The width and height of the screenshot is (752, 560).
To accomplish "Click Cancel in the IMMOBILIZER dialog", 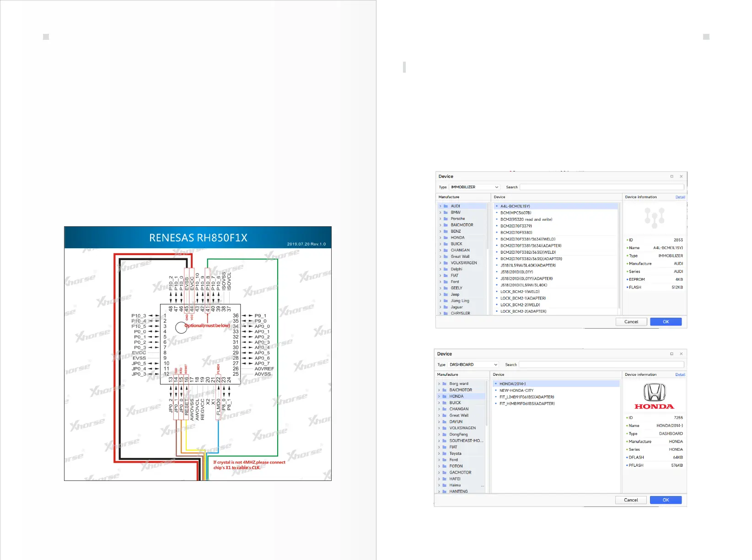I will click(631, 322).
